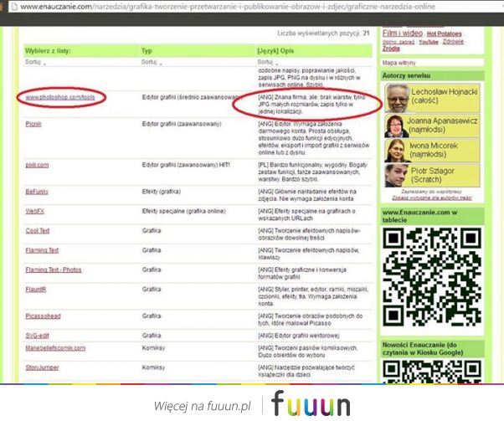The width and height of the screenshot is (504, 421).
Task: Open the Flaming Text - Photos link
Action: coord(54,270)
